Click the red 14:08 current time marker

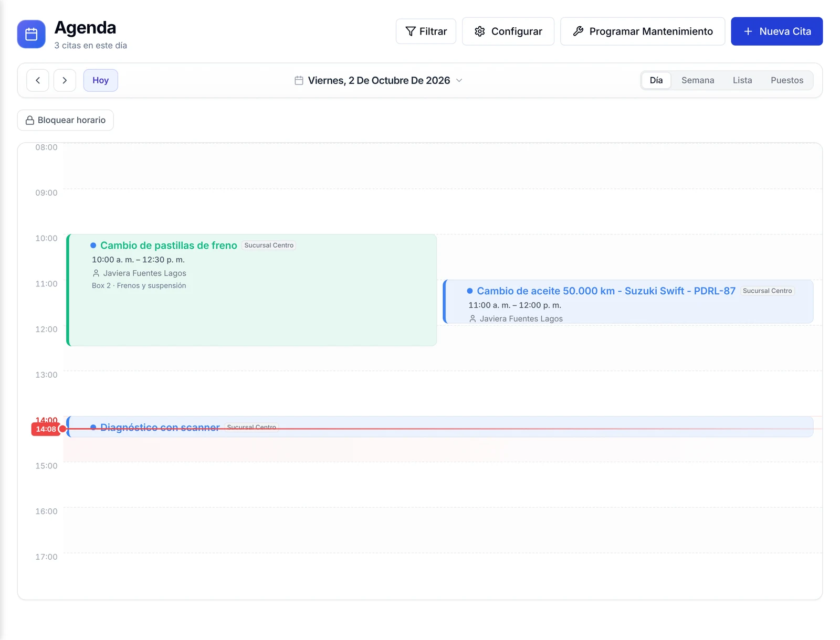[46, 429]
